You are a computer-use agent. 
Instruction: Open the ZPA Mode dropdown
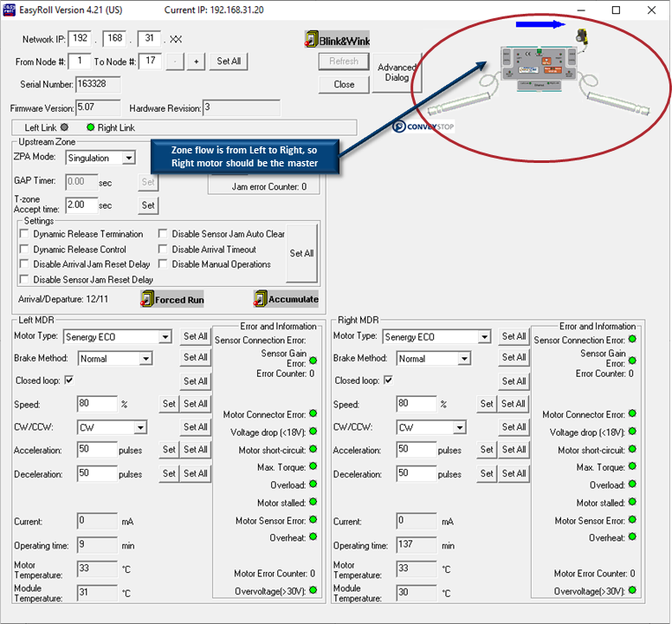pyautogui.click(x=128, y=158)
